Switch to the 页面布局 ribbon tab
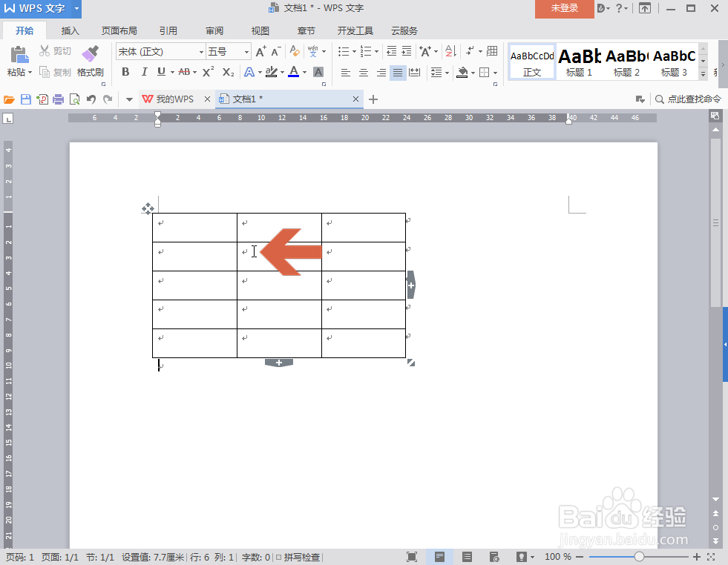 tap(119, 31)
